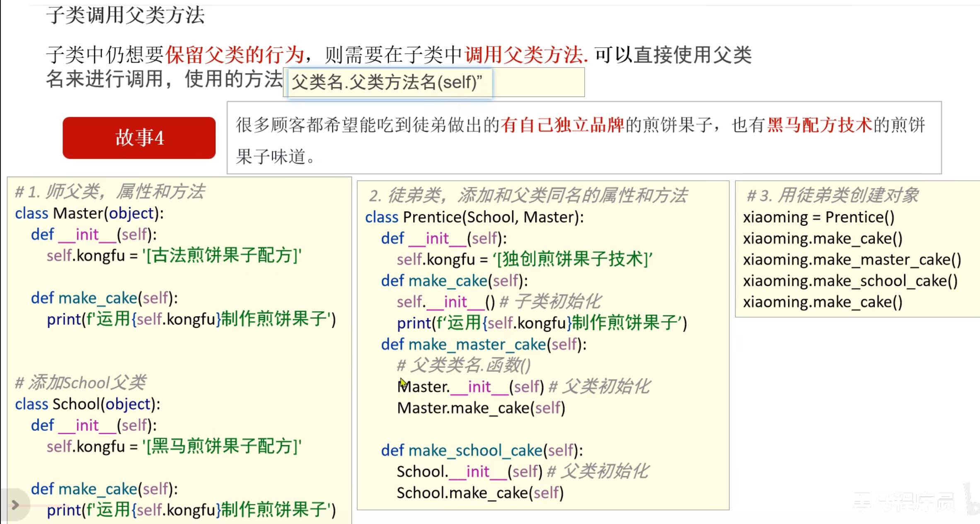
Task: Click xiaoming.make_school_cake() line
Action: (x=850, y=281)
